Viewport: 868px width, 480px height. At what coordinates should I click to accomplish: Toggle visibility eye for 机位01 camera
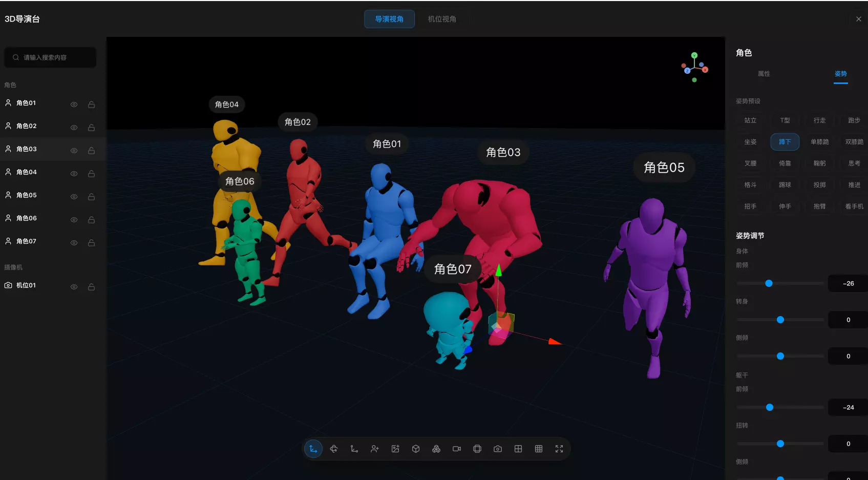click(74, 287)
